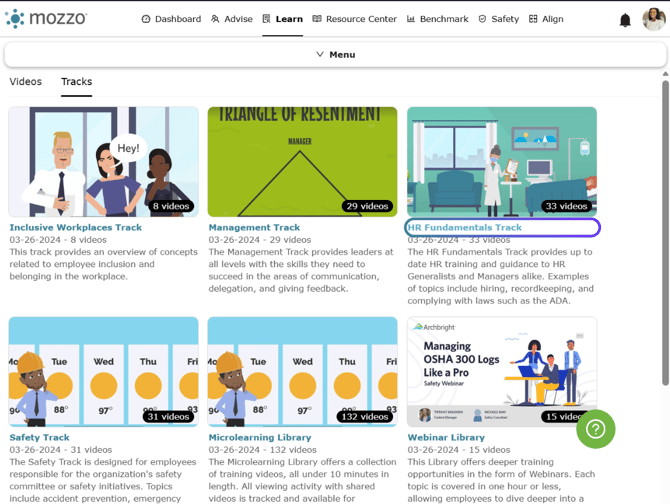Click the 29 videos badge

coord(367,206)
